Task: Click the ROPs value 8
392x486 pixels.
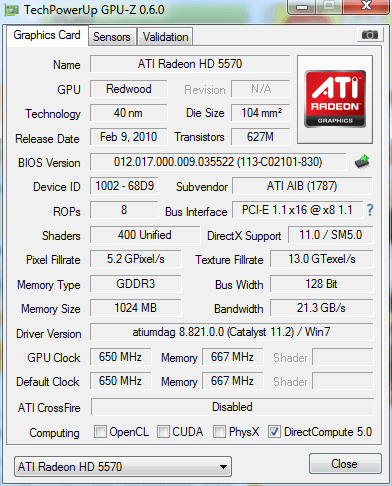Action: (x=124, y=210)
